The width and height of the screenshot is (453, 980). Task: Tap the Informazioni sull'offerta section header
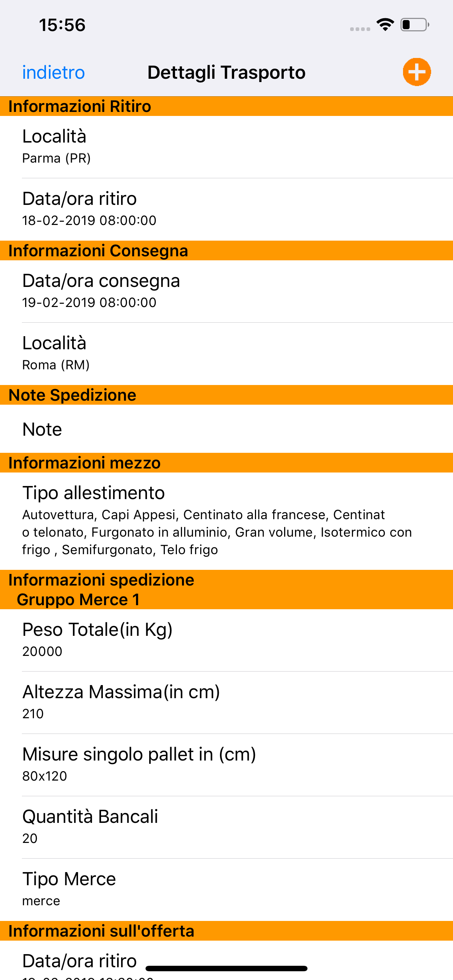coord(226,931)
